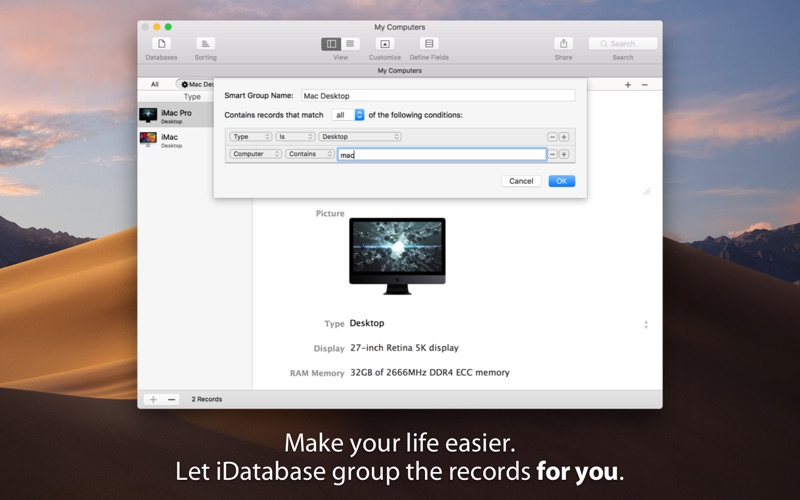Image resolution: width=800 pixels, height=500 pixels.
Task: Confirm smart group with OK
Action: point(562,181)
